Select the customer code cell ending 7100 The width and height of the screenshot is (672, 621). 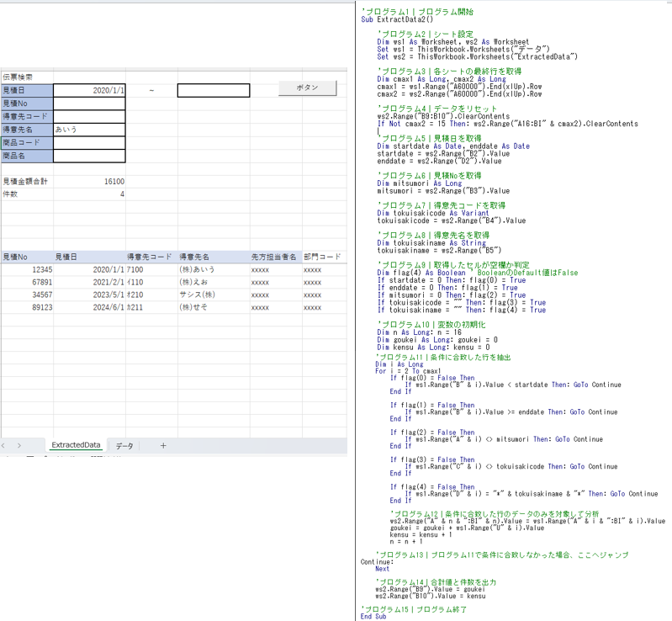point(151,270)
